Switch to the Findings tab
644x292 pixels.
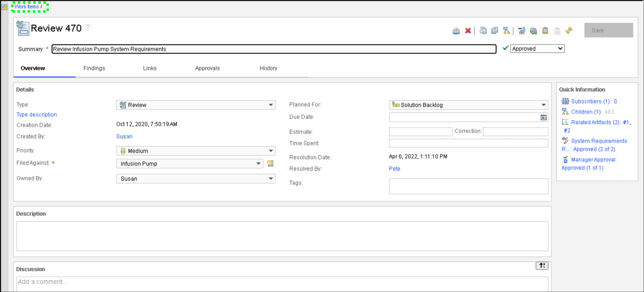94,68
